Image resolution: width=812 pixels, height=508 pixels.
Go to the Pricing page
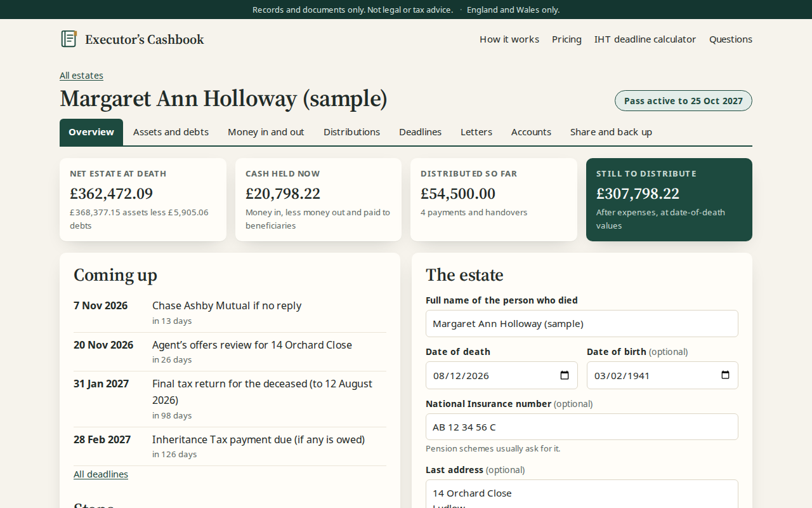(566, 39)
